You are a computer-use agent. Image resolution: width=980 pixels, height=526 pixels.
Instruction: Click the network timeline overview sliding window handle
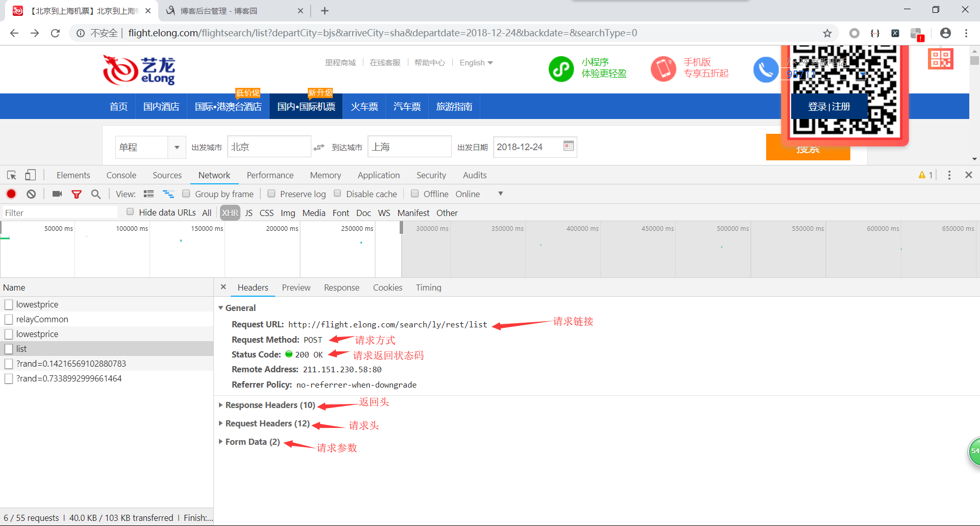click(x=402, y=228)
